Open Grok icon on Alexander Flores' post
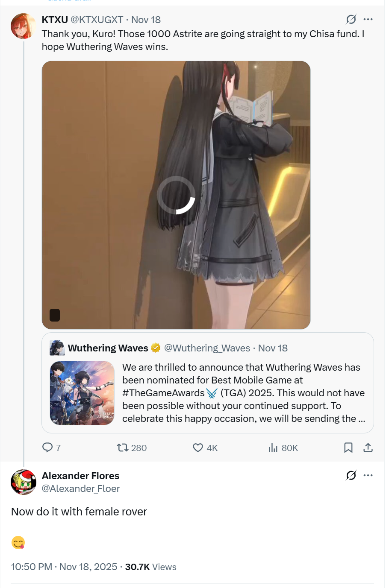This screenshot has width=389, height=588. [351, 475]
